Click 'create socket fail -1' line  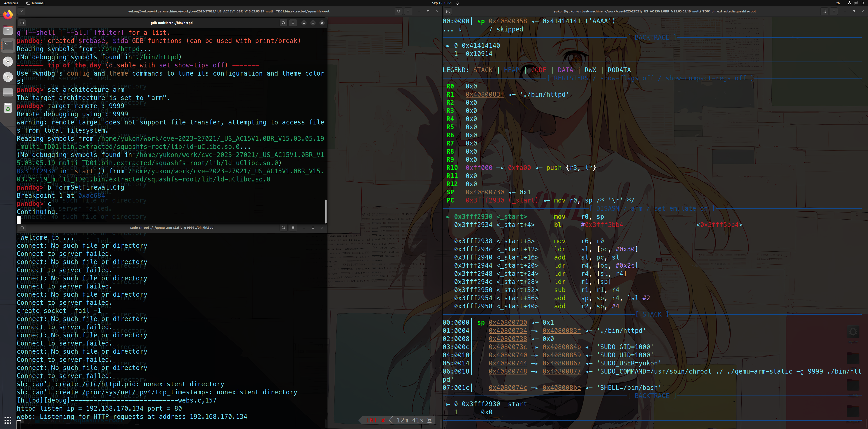(x=59, y=311)
